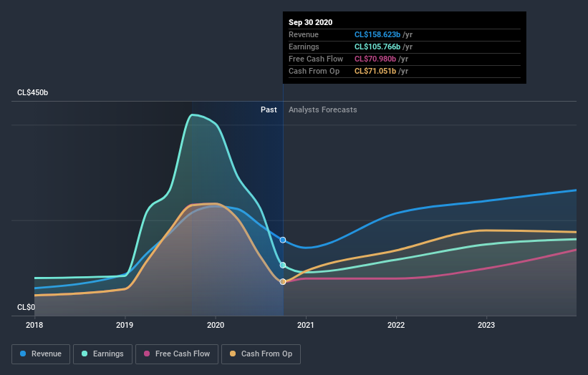
Task: Click the Cash From Op row label in tooltip
Action: coord(314,71)
